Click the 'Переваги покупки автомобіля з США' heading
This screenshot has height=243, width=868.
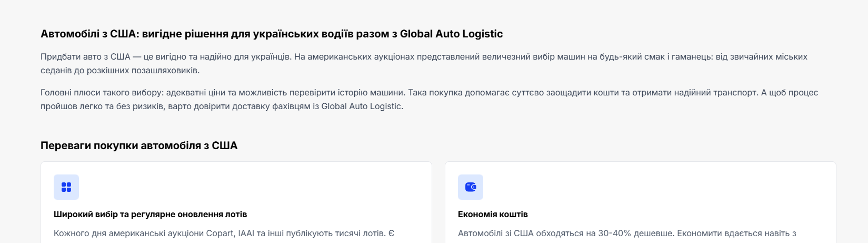click(139, 145)
